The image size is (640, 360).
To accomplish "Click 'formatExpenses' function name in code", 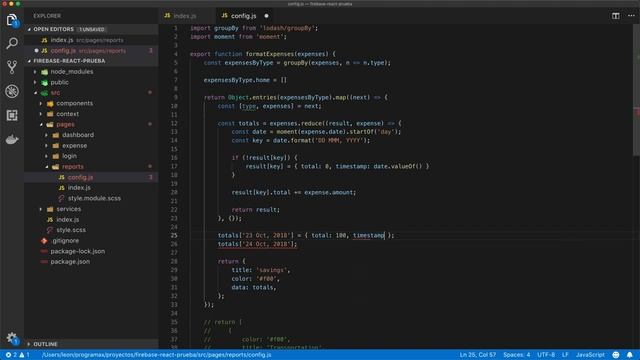I will 269,54.
